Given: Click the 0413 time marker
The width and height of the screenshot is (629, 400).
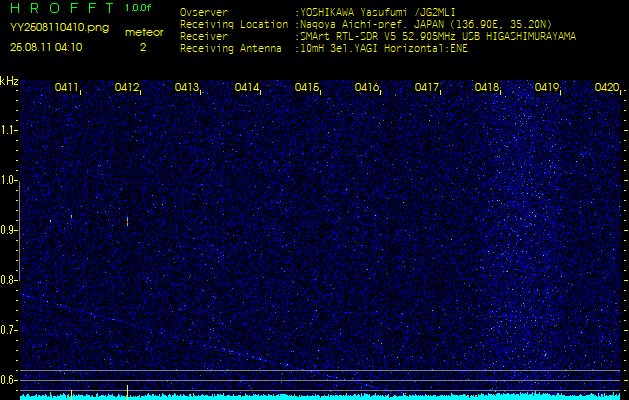Looking at the screenshot, I should 187,87.
